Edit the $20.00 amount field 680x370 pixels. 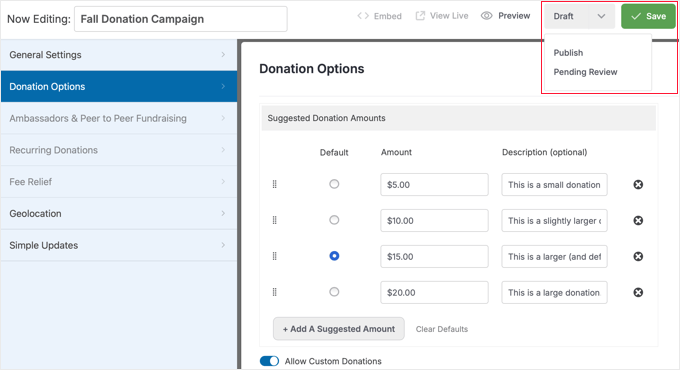point(434,293)
